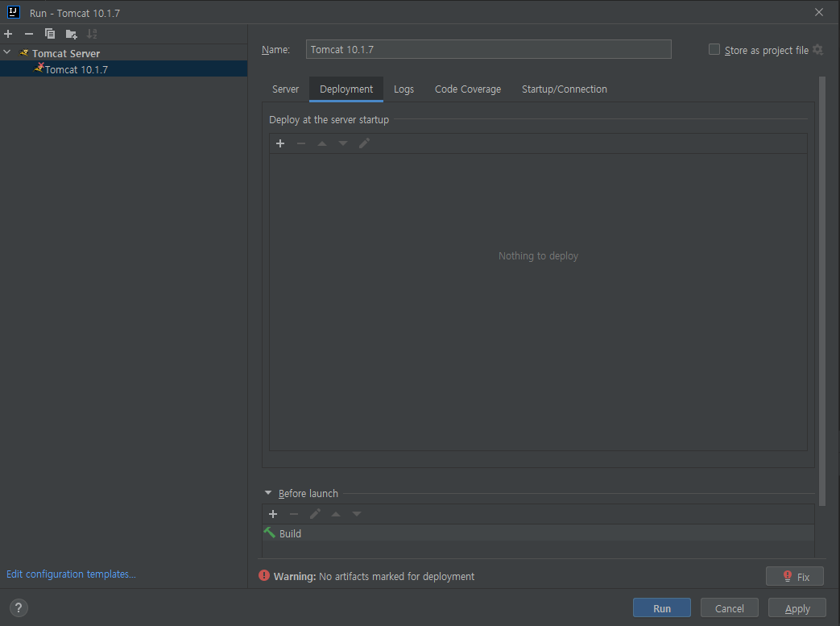Move the Before launch task down
Screen dimensions: 840x626
(x=357, y=515)
